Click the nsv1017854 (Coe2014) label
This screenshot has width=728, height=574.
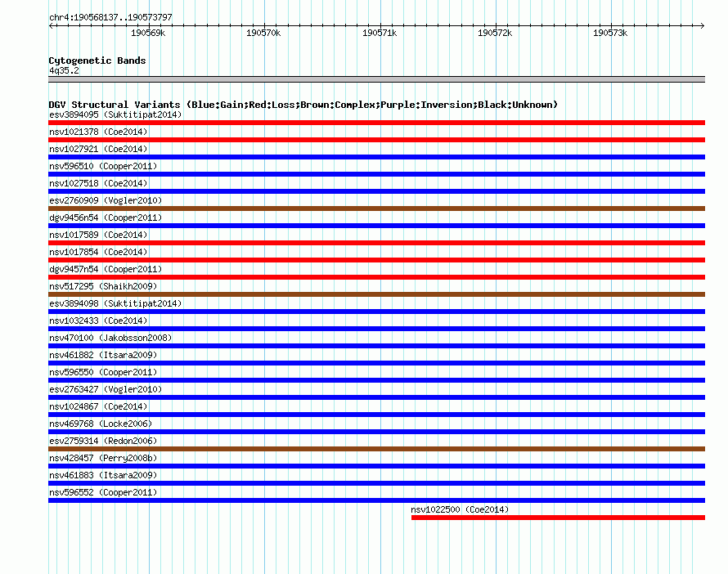click(98, 252)
